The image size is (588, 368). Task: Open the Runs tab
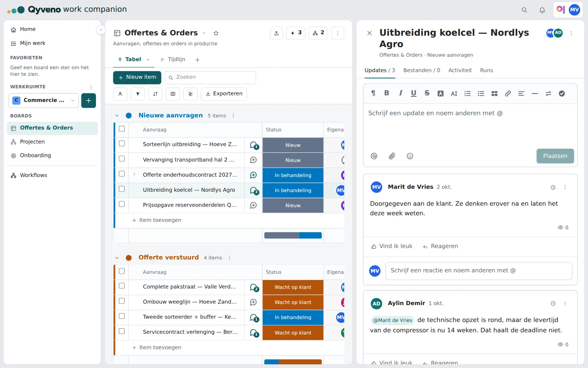pyautogui.click(x=486, y=70)
